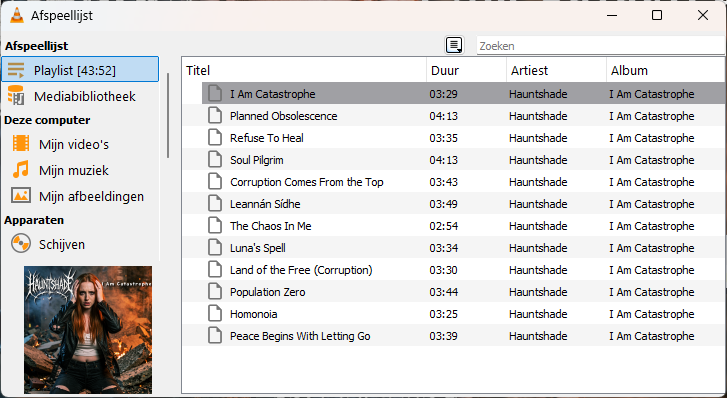
Task: Click the sidebar vertical scrollbar
Action: coord(168,116)
